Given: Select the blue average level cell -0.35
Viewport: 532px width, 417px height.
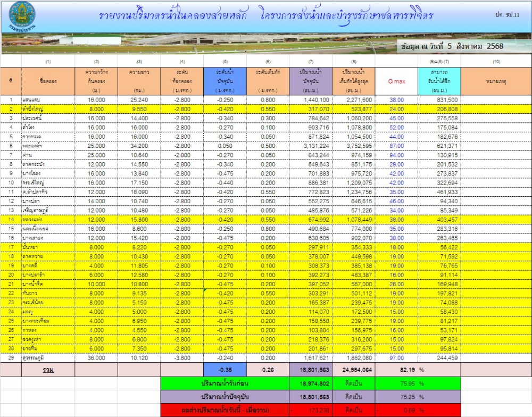Looking at the screenshot, I should pyautogui.click(x=225, y=369).
